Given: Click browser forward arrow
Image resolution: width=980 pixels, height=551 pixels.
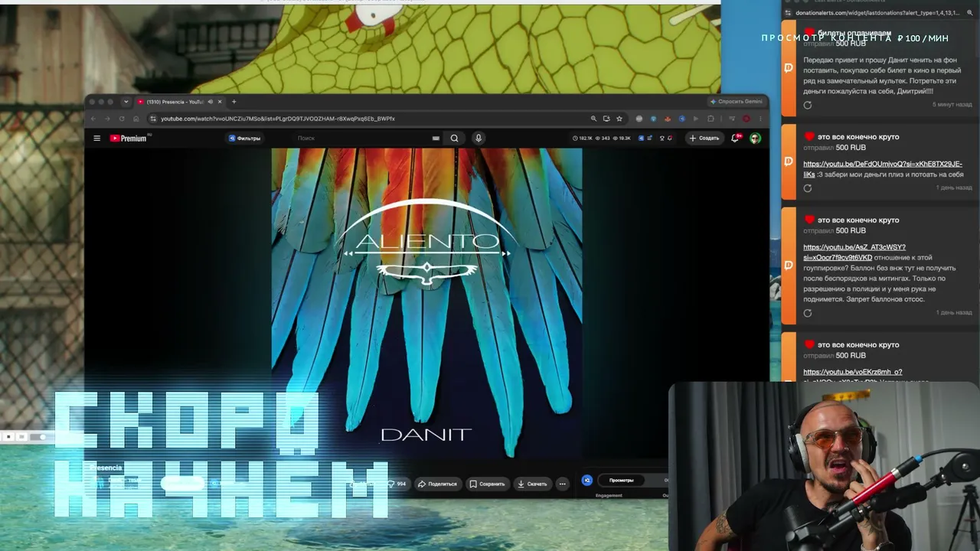Looking at the screenshot, I should point(107,119).
